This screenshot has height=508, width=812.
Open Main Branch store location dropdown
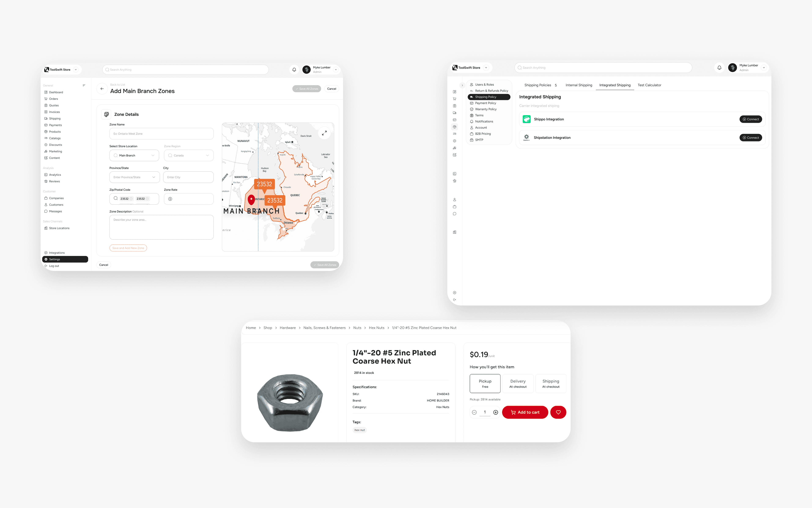tap(134, 155)
